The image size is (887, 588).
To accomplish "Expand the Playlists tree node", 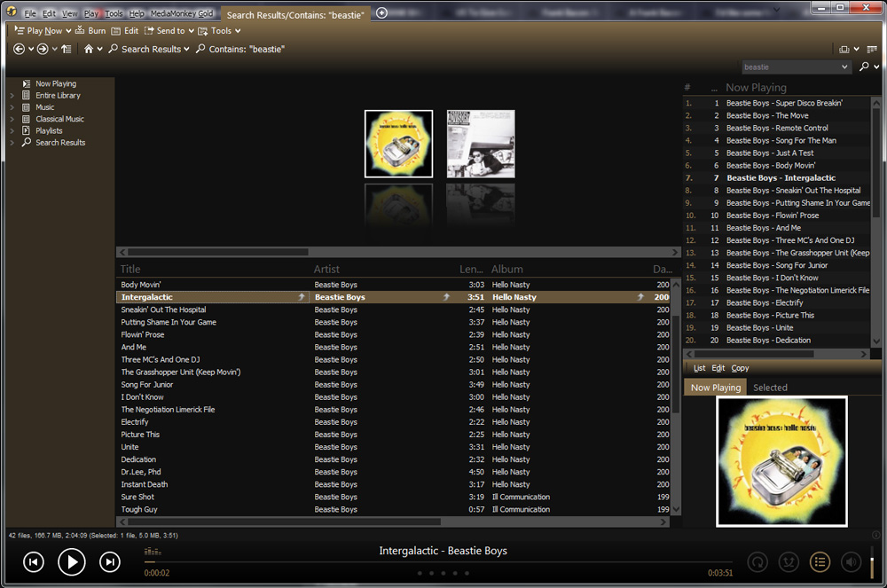I will click(12, 130).
